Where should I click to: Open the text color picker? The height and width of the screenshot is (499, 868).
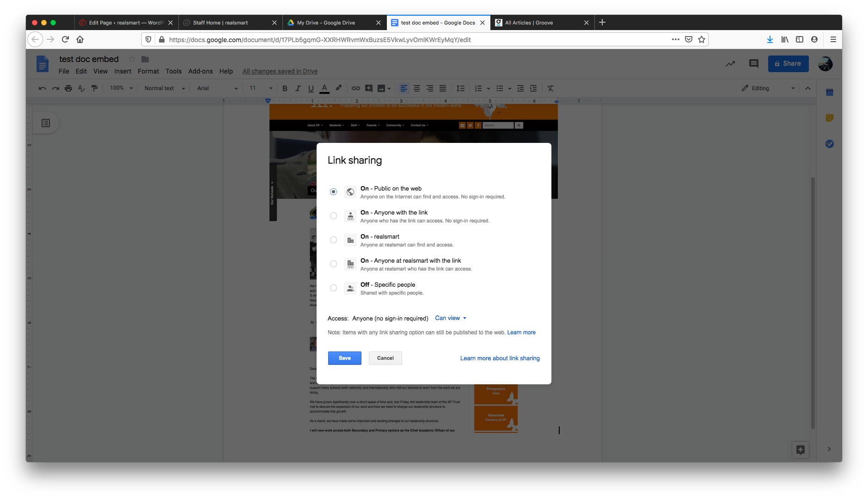point(324,88)
